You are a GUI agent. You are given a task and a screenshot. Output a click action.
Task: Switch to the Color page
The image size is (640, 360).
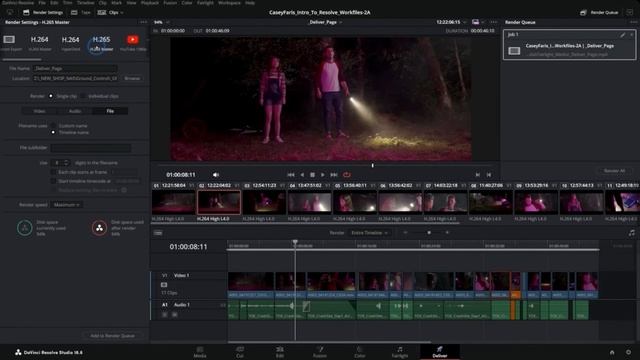pos(360,352)
